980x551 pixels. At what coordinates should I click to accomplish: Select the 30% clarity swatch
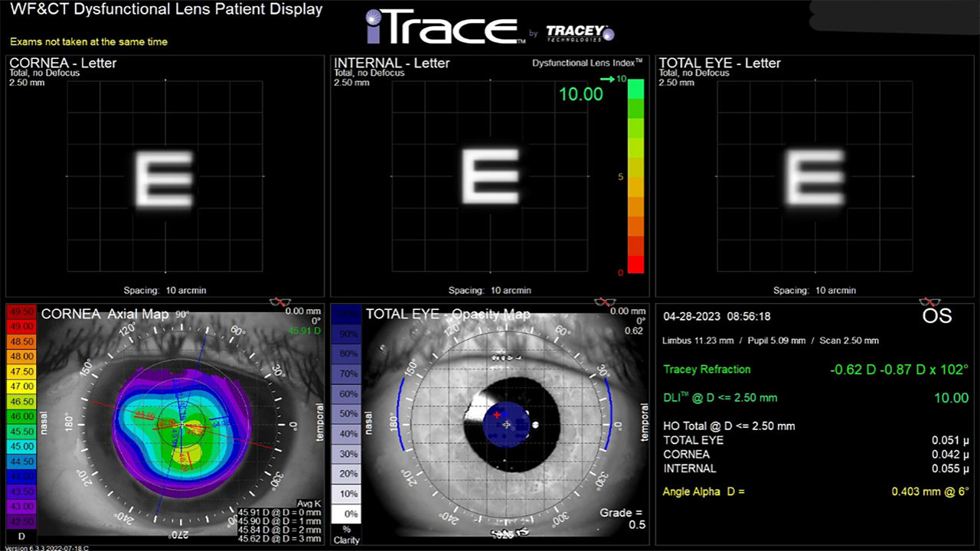tap(347, 454)
